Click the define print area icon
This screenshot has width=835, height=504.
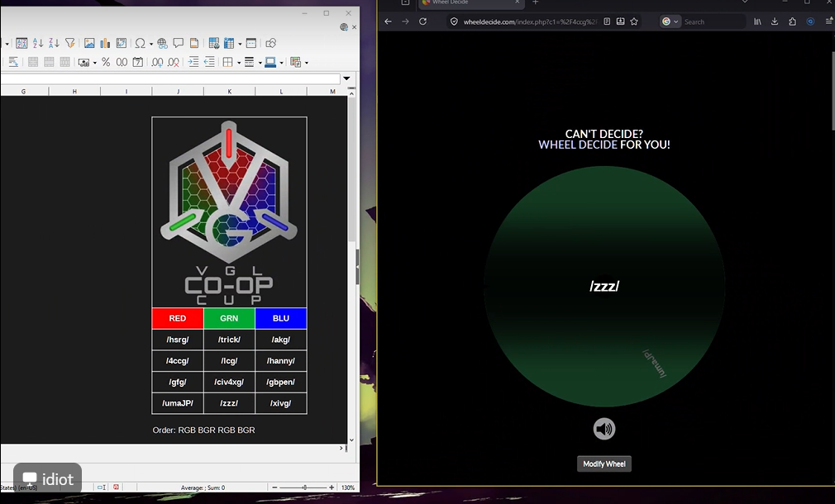pos(214,43)
